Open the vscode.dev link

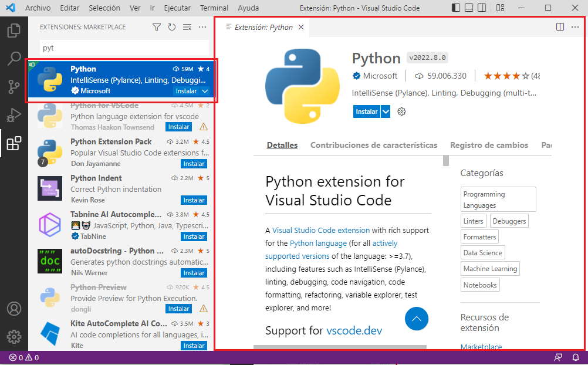[354, 330]
